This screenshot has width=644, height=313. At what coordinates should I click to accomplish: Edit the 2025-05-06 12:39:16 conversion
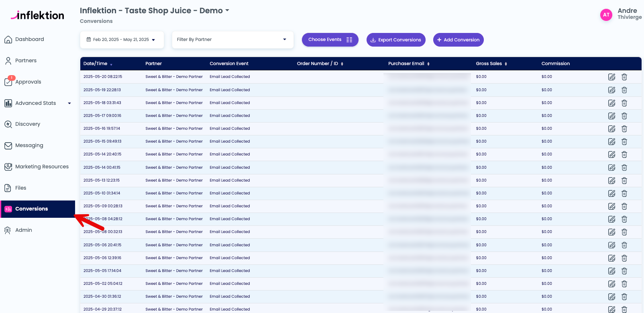(611, 258)
